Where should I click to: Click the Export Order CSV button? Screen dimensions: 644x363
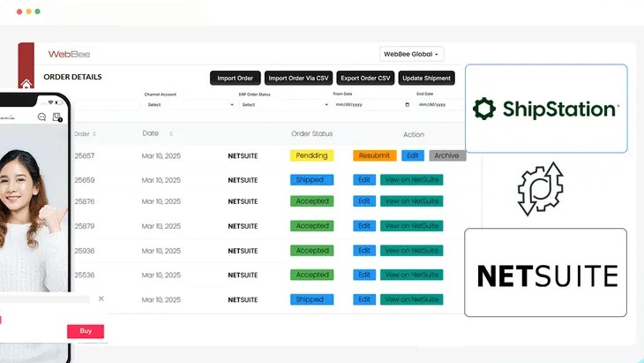(x=365, y=78)
